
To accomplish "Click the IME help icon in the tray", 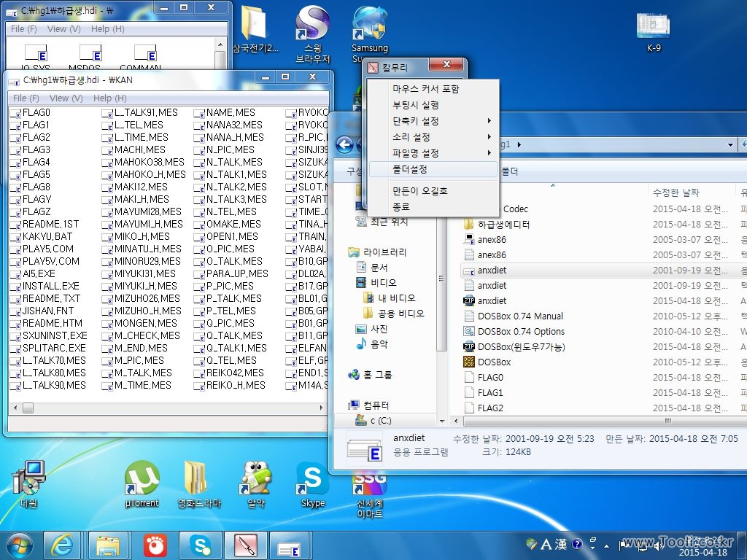I will point(576,544).
